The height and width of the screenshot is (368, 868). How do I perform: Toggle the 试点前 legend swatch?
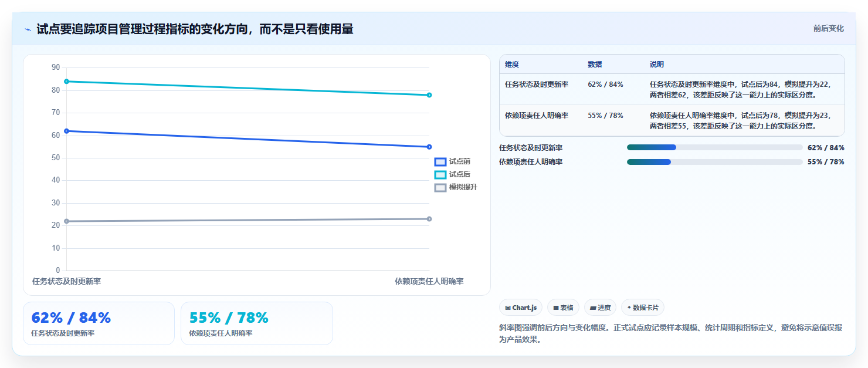pyautogui.click(x=440, y=161)
